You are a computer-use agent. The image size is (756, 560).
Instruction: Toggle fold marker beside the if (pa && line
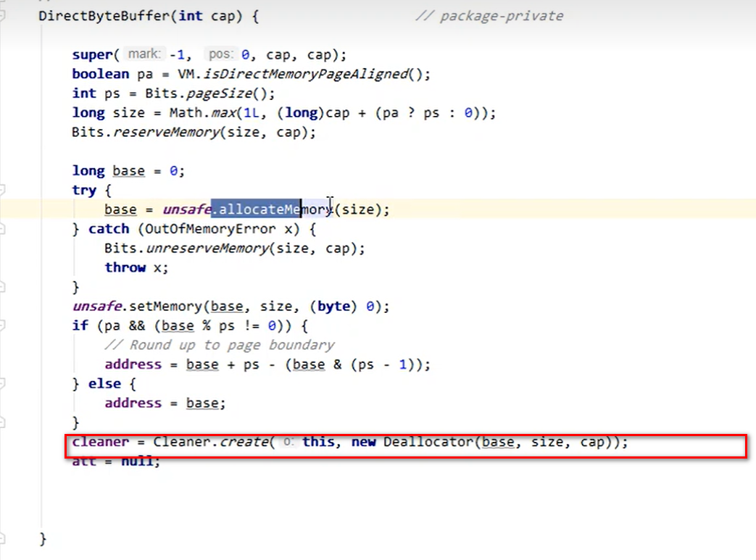point(1,326)
